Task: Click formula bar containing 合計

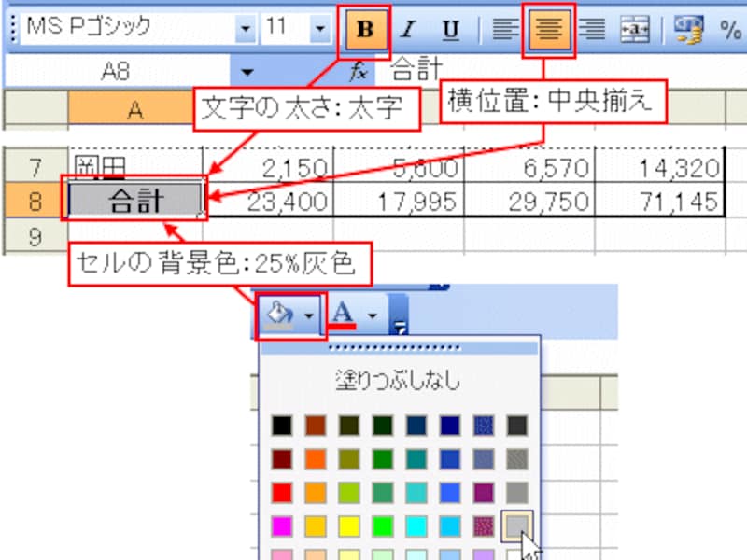Action: click(562, 71)
